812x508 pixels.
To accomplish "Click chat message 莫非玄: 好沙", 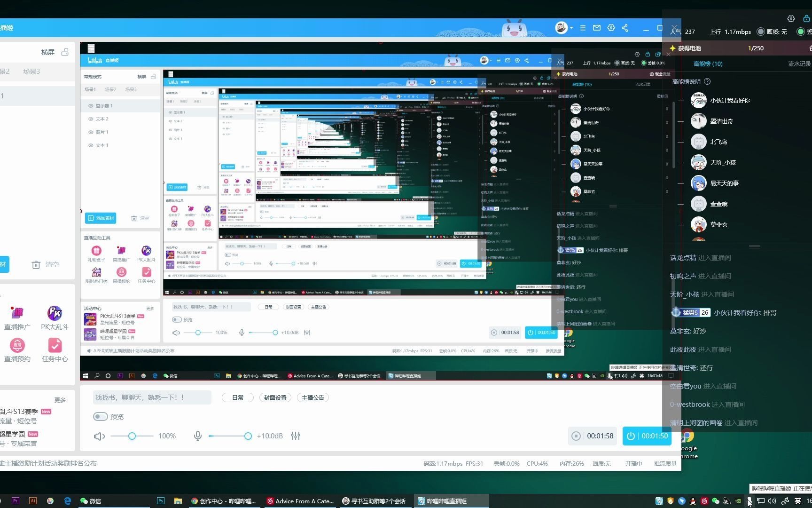I will (688, 331).
